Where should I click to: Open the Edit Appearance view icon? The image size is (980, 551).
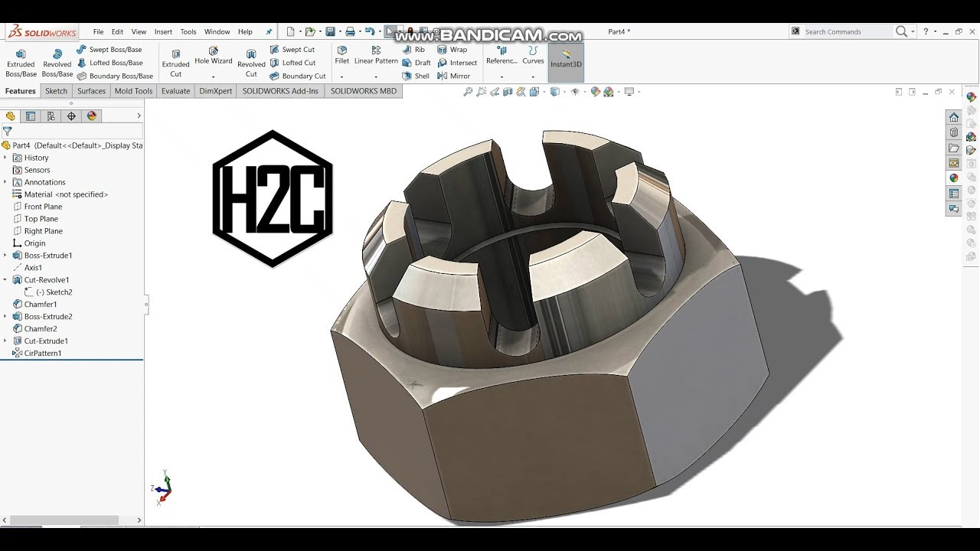[596, 92]
